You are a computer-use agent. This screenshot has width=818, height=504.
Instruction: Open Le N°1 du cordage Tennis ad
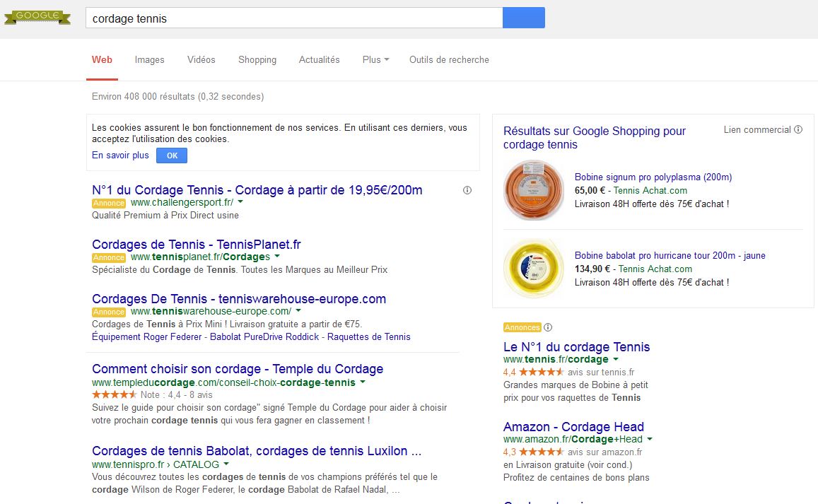pyautogui.click(x=576, y=347)
